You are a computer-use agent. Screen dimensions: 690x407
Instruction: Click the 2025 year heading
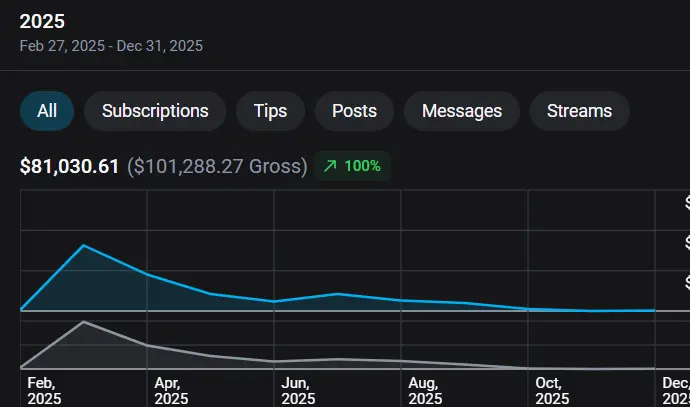(x=42, y=21)
